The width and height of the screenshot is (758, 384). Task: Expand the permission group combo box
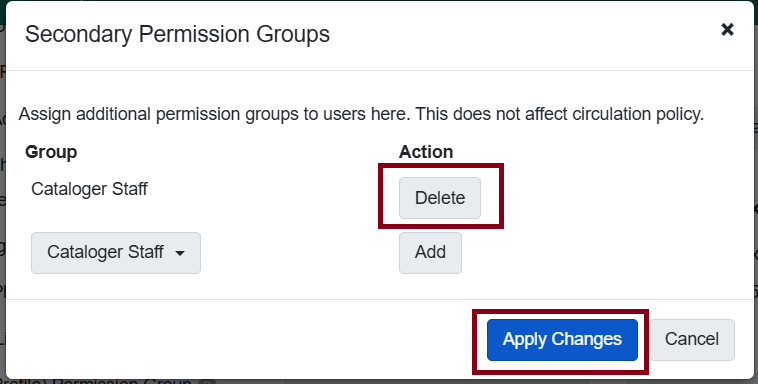pos(116,253)
